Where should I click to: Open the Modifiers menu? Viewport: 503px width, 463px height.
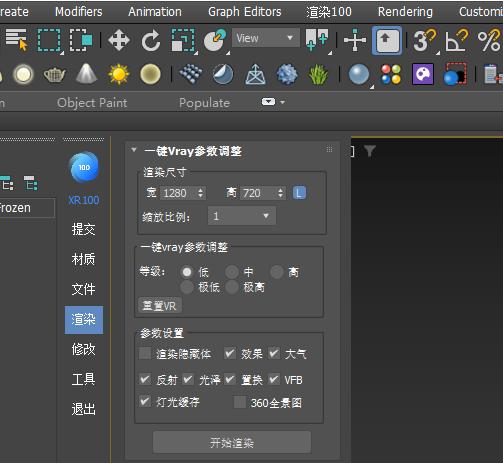79,12
